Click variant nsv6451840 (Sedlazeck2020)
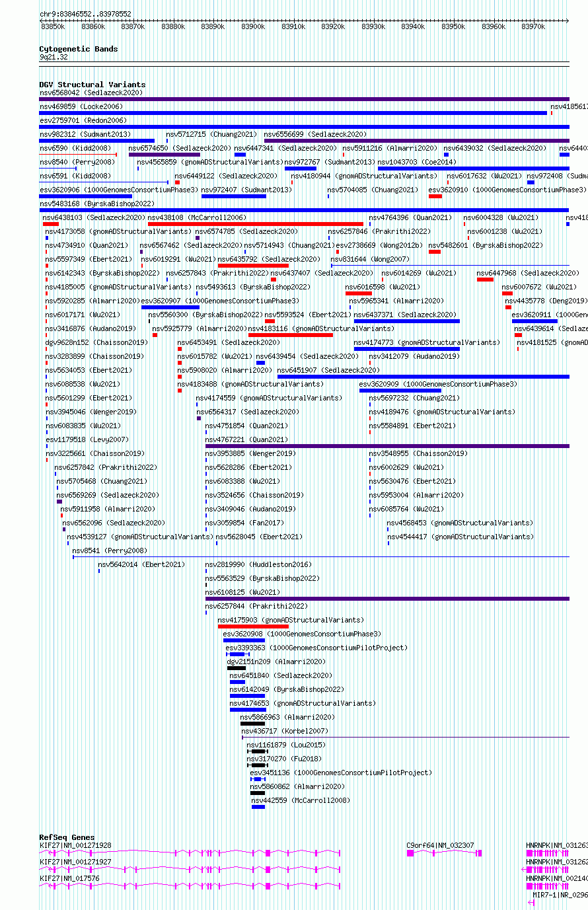Viewport: 588px width, 910px height. [281, 675]
